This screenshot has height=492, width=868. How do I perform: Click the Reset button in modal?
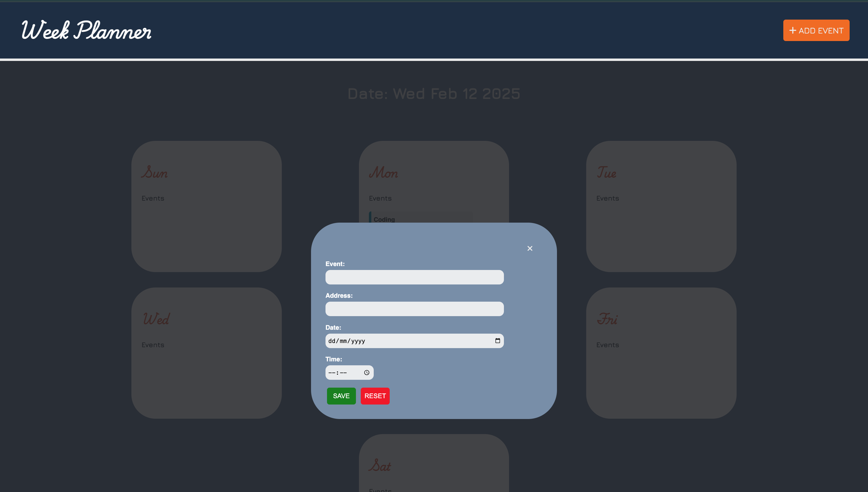click(x=375, y=396)
